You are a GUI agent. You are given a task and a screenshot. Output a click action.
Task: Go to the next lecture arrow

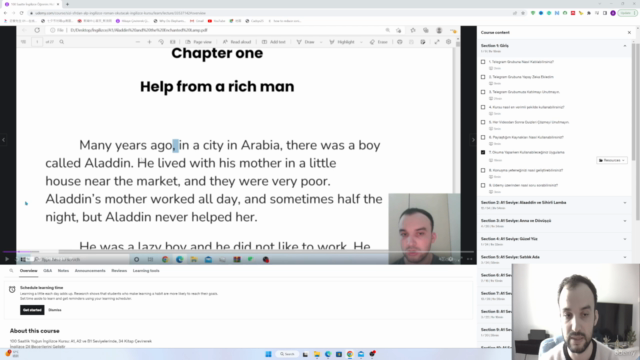point(473,140)
